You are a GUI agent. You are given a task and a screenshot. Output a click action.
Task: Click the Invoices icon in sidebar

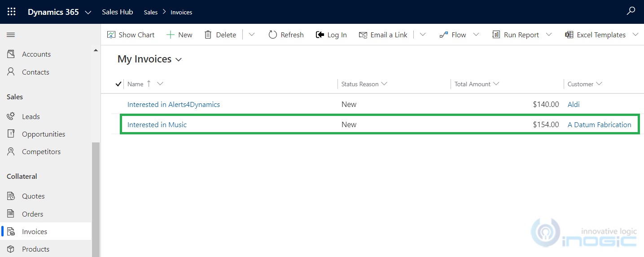[11, 231]
